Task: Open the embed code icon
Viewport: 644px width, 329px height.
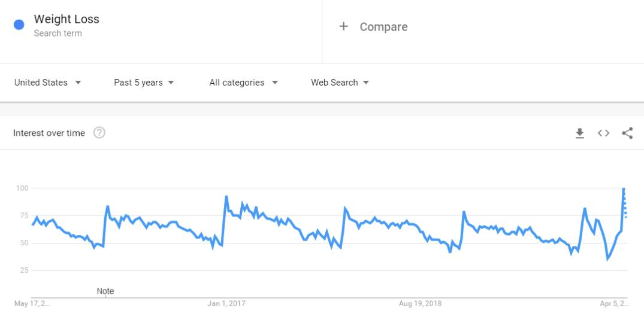Action: pos(603,133)
